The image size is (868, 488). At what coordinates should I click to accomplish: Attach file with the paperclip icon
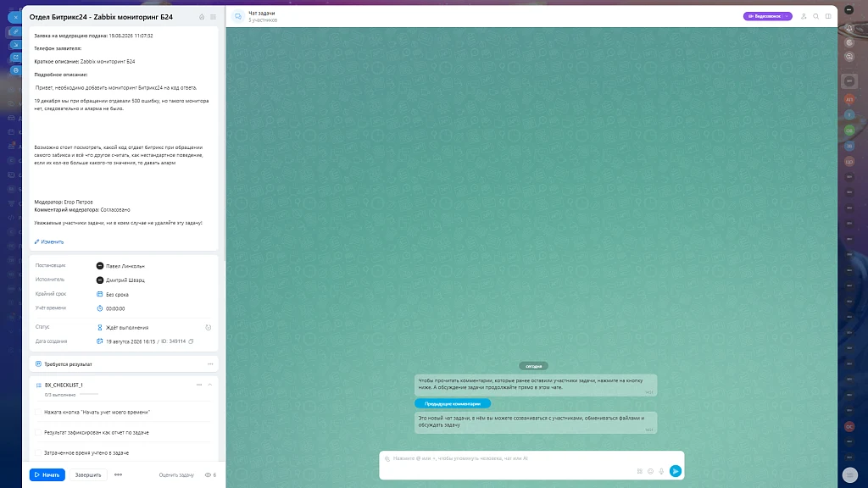(387, 458)
